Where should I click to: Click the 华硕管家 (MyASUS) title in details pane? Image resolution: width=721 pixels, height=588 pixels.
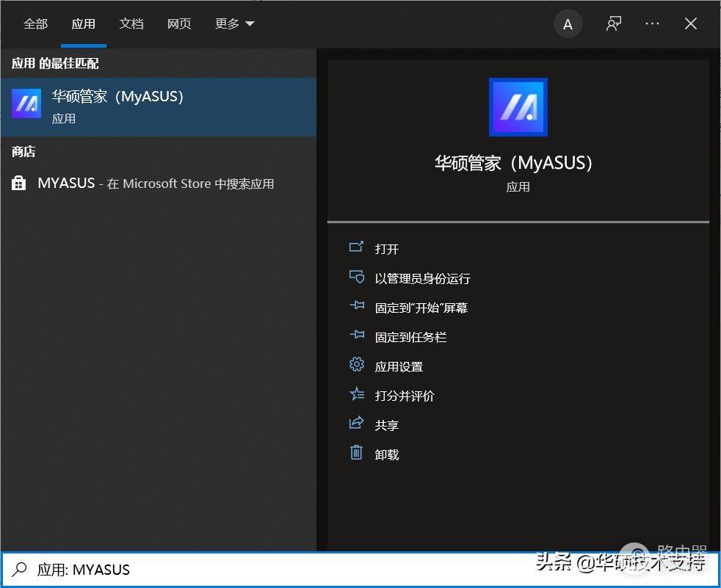(x=514, y=163)
